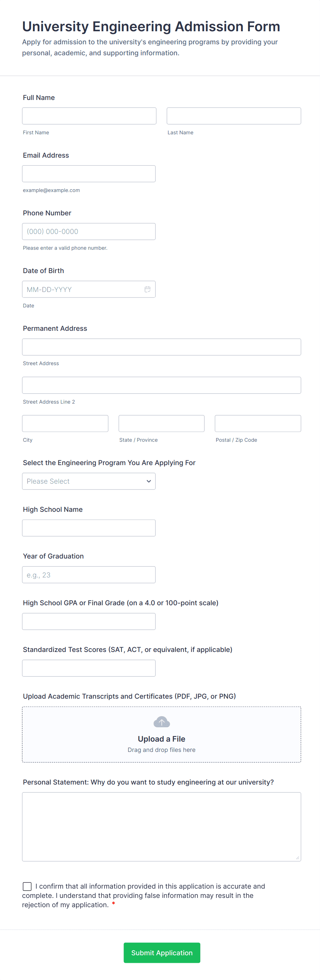
Task: Focus the State / Province field
Action: pyautogui.click(x=161, y=423)
